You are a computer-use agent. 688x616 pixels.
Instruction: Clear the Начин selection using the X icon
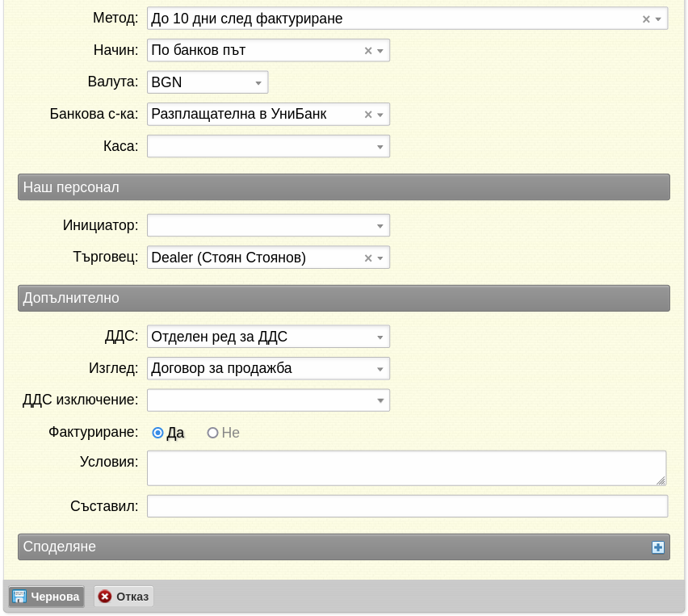[368, 51]
